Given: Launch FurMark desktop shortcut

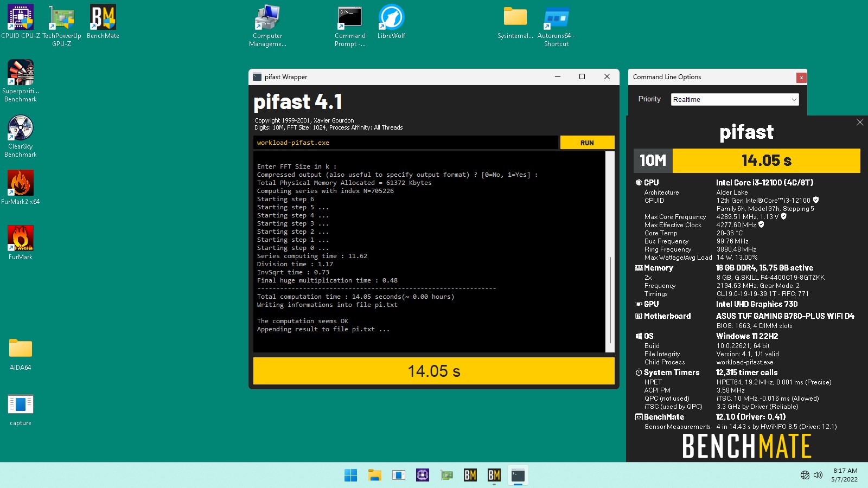Looking at the screenshot, I should [x=21, y=242].
